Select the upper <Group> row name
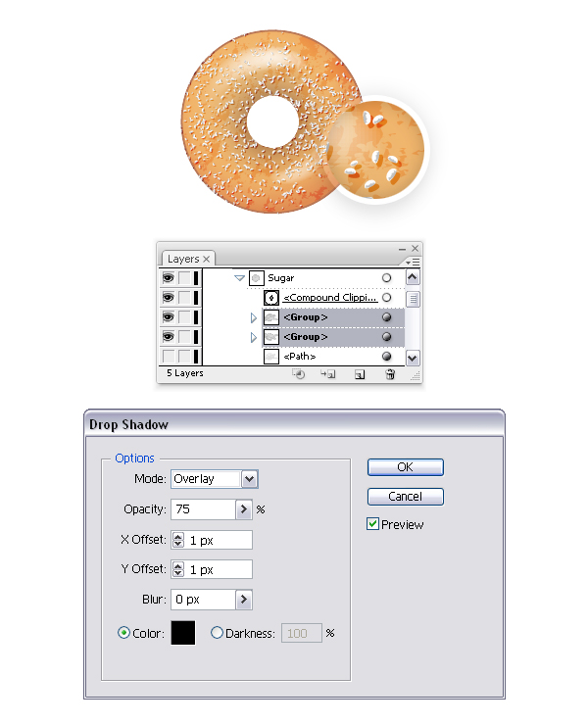Image resolution: width=588 pixels, height=725 pixels. pyautogui.click(x=306, y=317)
